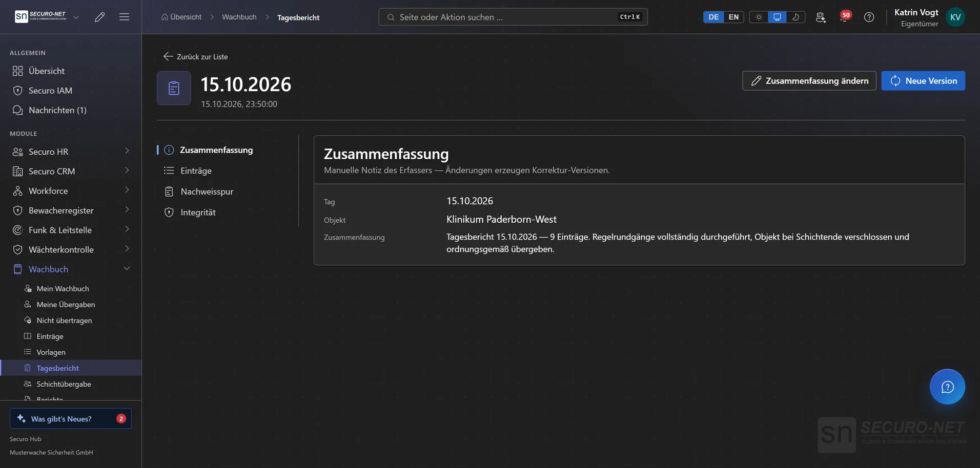Focus the Seite oder Aktion suchen field
Screen dimensions: 980x468
coord(513,17)
